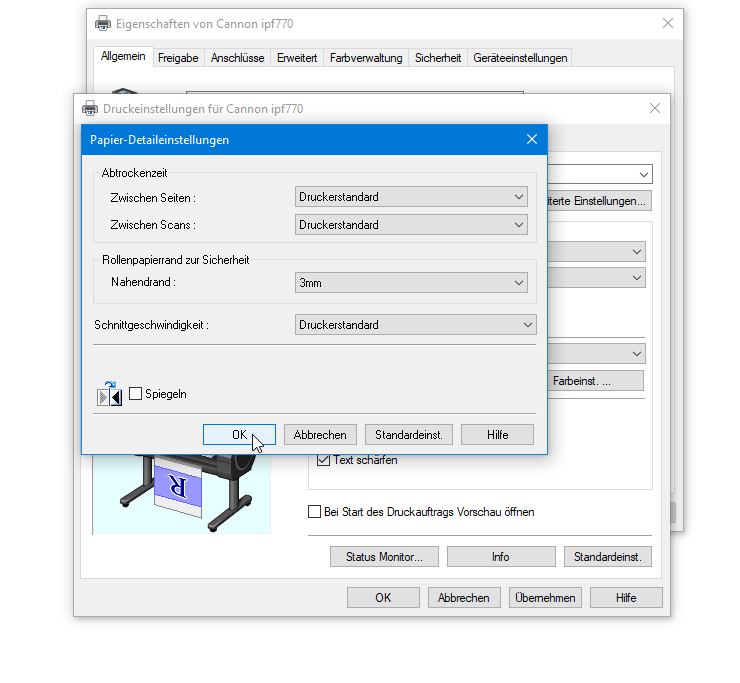Image resolution: width=740 pixels, height=683 pixels.
Task: Open the Zwischen Scans dropdown
Action: [411, 225]
